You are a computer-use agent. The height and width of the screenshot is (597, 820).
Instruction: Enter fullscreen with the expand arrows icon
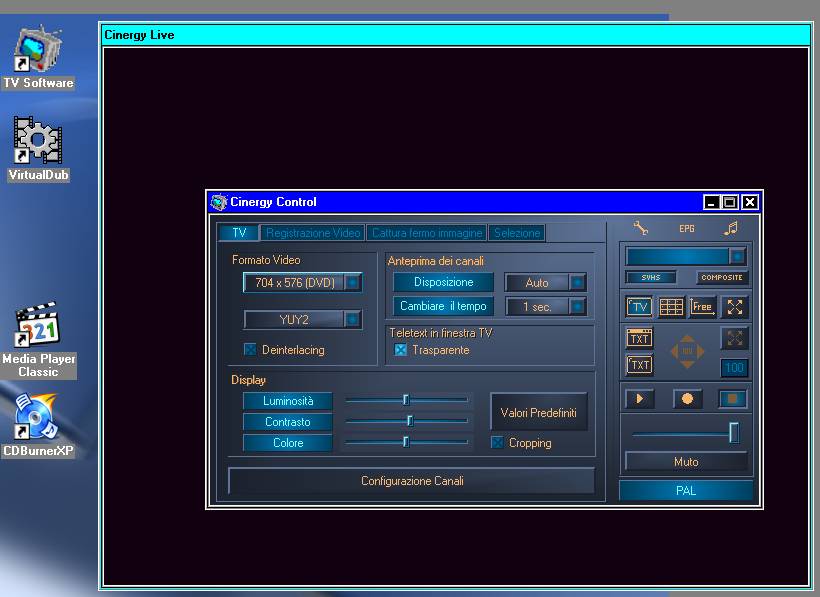(734, 307)
